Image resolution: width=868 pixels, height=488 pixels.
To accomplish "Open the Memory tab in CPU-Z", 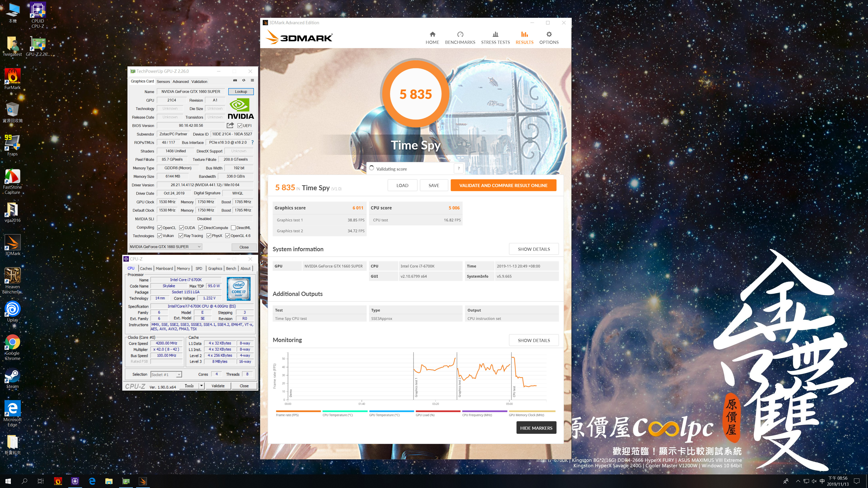I will (183, 268).
